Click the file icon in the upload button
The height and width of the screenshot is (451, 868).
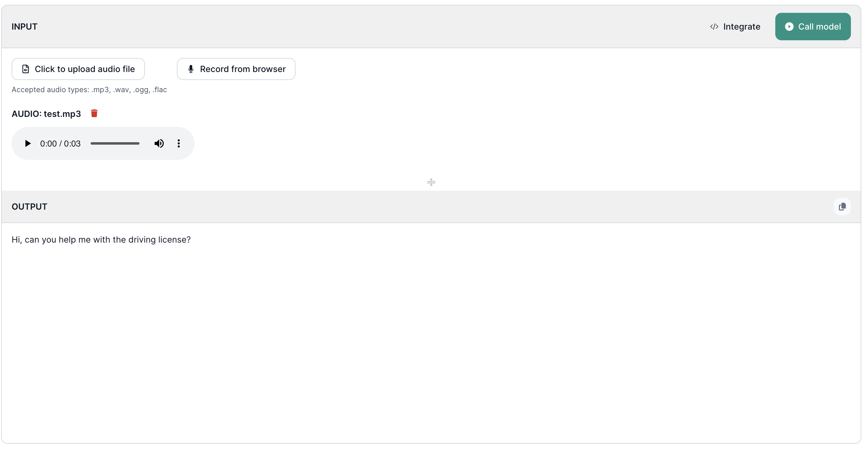click(x=26, y=69)
